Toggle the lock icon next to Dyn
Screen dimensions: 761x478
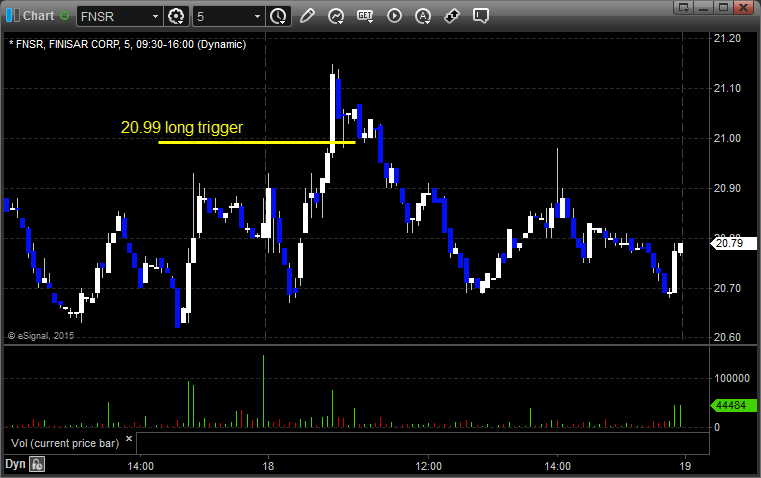(37, 464)
